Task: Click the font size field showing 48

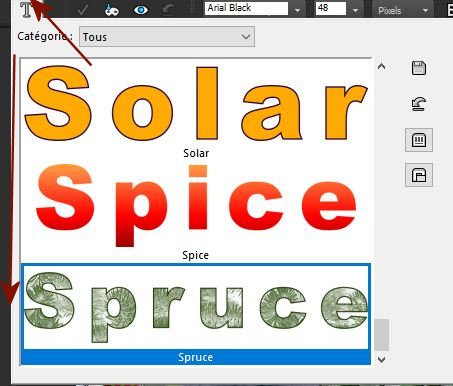Action: point(331,8)
